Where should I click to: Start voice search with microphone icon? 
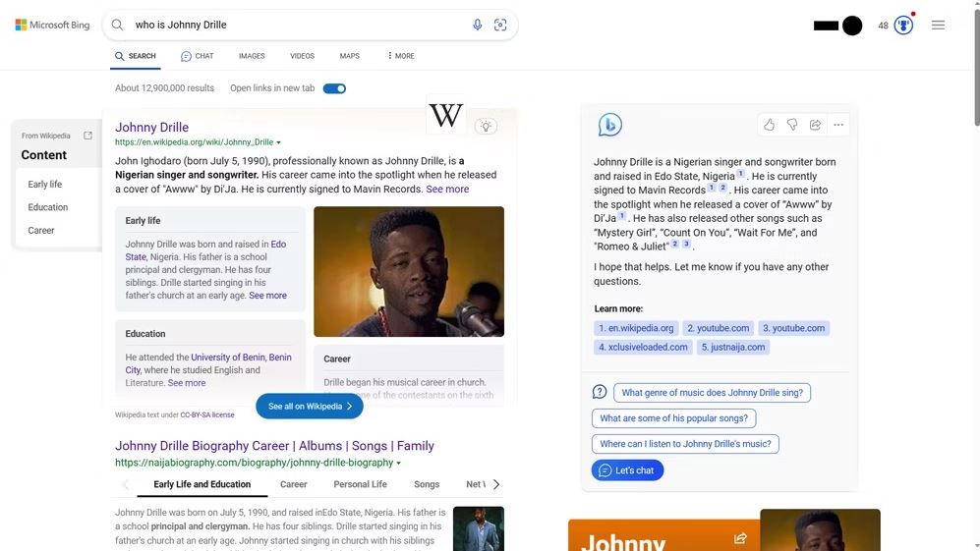coord(477,25)
